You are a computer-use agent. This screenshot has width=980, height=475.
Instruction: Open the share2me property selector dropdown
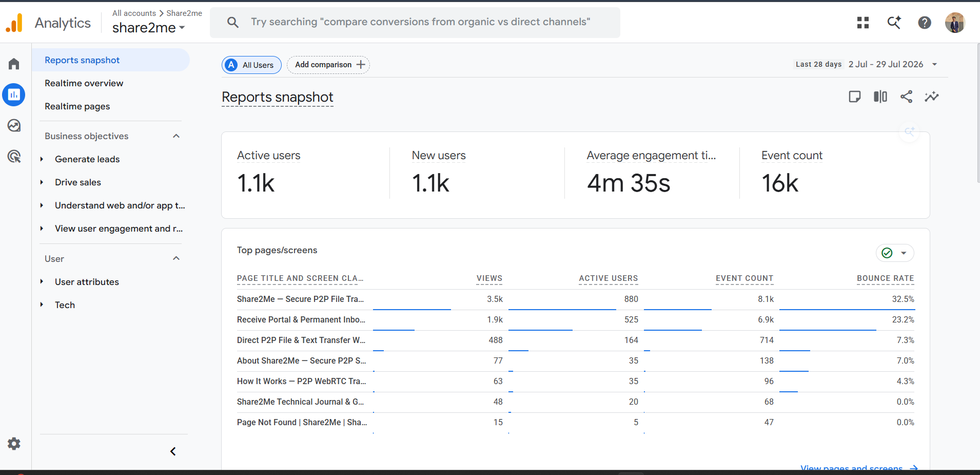point(149,28)
